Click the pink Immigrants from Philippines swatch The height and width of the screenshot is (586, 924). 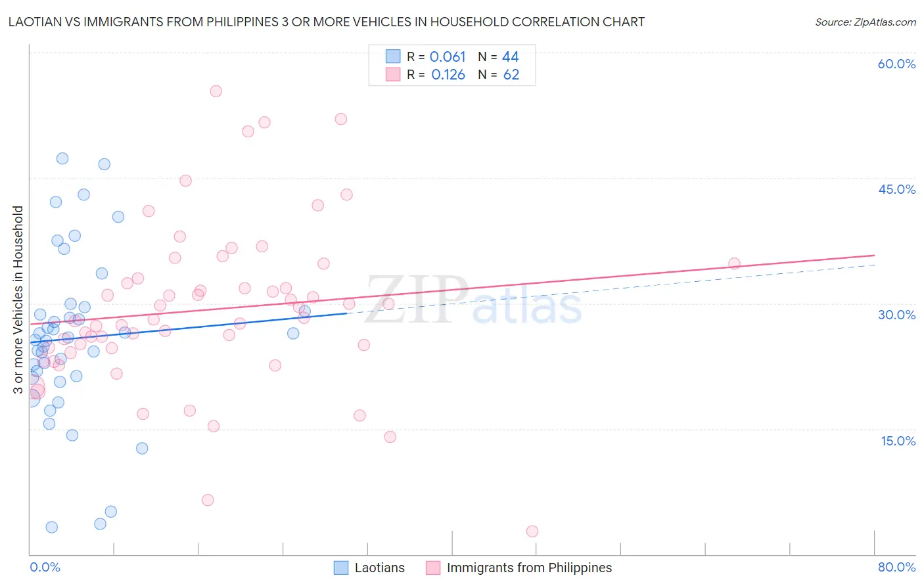433,568
